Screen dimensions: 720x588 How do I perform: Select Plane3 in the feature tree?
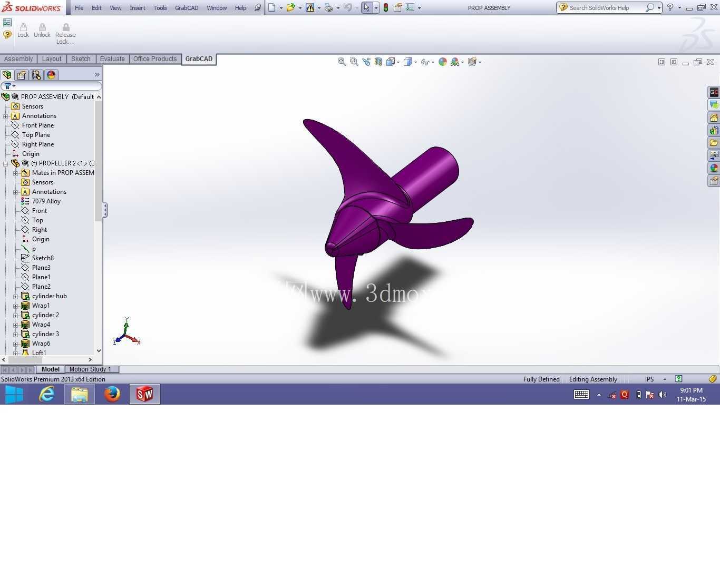pyautogui.click(x=41, y=268)
